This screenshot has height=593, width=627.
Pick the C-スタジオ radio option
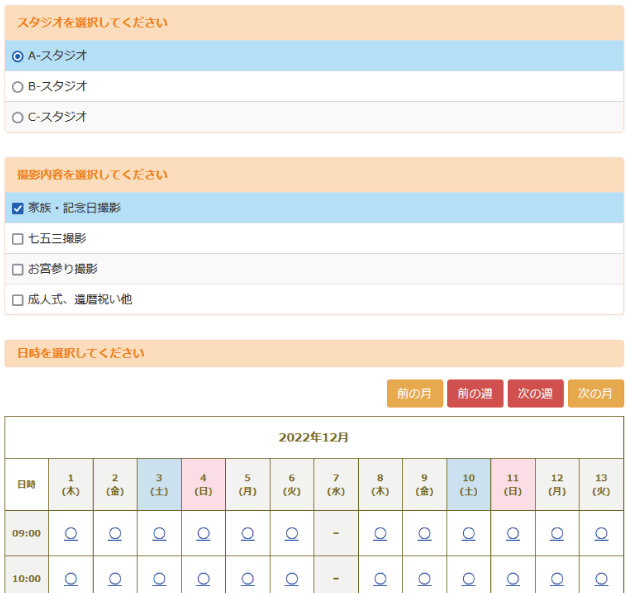coord(17,117)
